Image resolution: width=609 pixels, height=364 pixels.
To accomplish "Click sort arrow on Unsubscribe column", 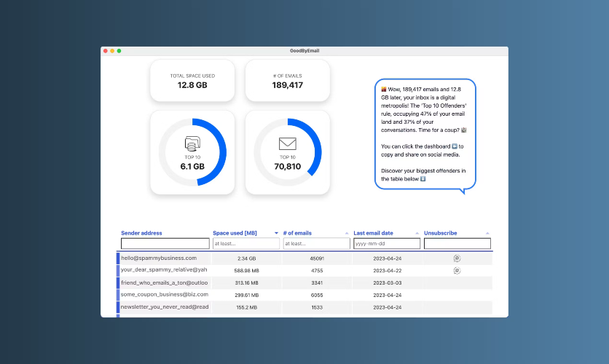I will click(487, 234).
